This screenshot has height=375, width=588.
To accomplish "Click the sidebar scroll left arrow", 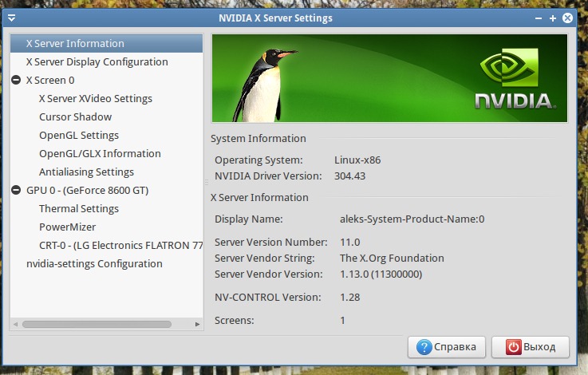I will click(x=15, y=324).
